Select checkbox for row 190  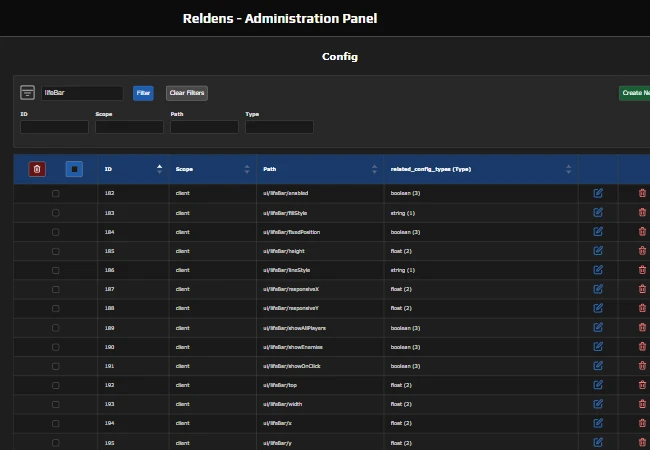click(x=56, y=347)
